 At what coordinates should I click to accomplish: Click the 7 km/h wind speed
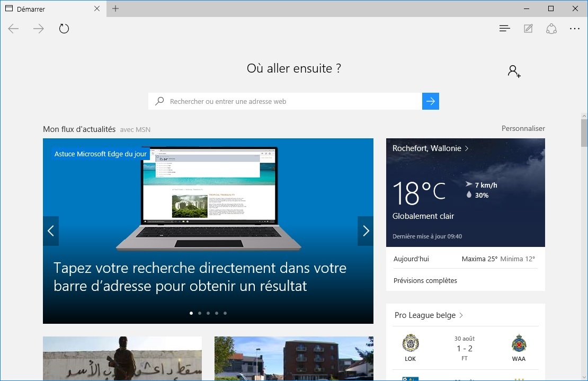click(x=482, y=185)
